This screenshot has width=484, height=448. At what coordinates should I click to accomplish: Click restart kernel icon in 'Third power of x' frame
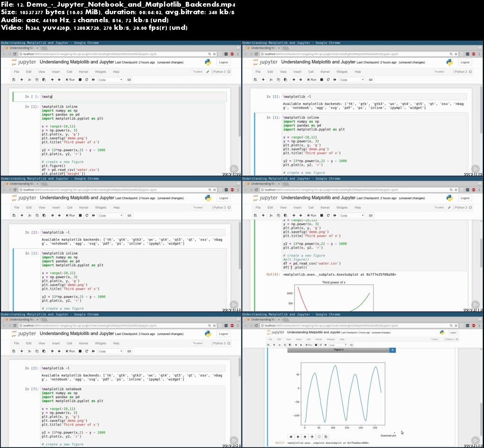328,215
